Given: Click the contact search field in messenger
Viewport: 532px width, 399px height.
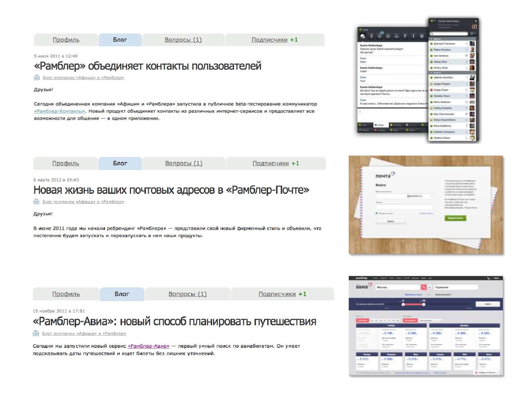Looking at the screenshot, I should pos(449,34).
